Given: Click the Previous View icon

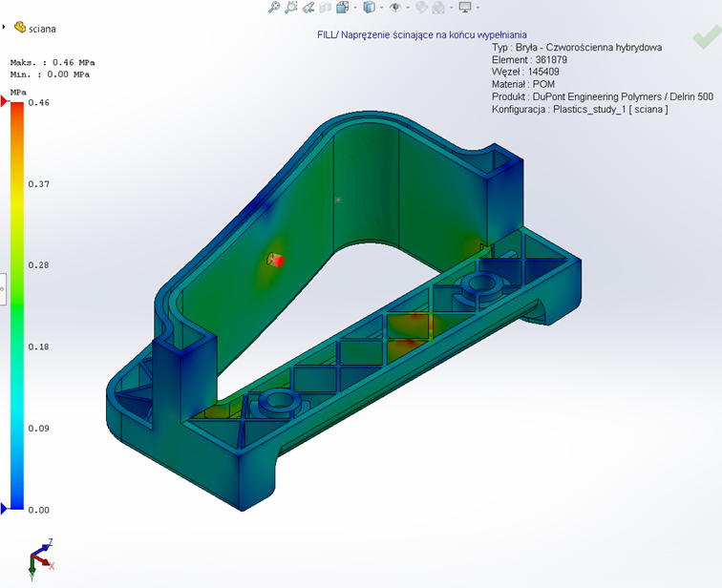Looking at the screenshot, I should pos(308,8).
